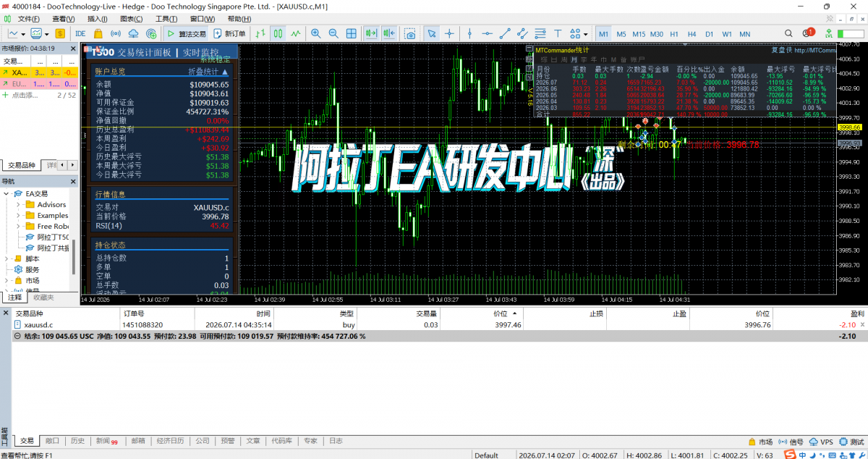This screenshot has height=459, width=868.
Task: Switch to the 新闻 tab
Action: [x=106, y=440]
